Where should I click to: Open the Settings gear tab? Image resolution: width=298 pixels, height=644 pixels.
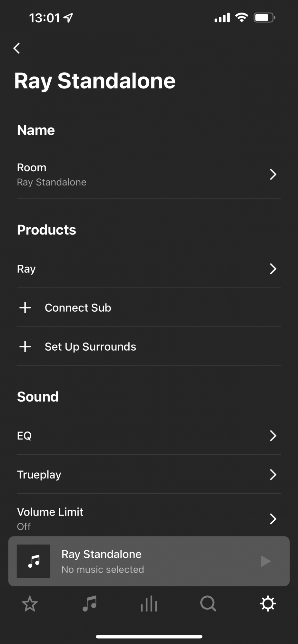click(268, 604)
